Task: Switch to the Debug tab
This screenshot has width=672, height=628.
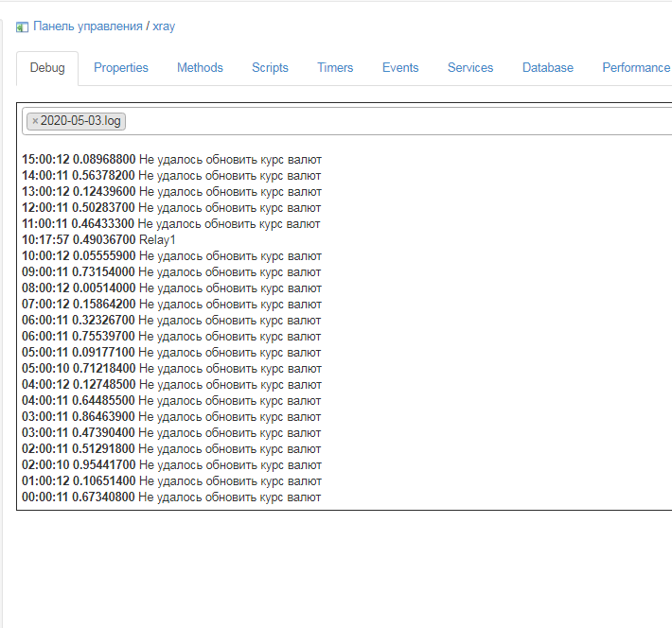Action: (x=47, y=68)
